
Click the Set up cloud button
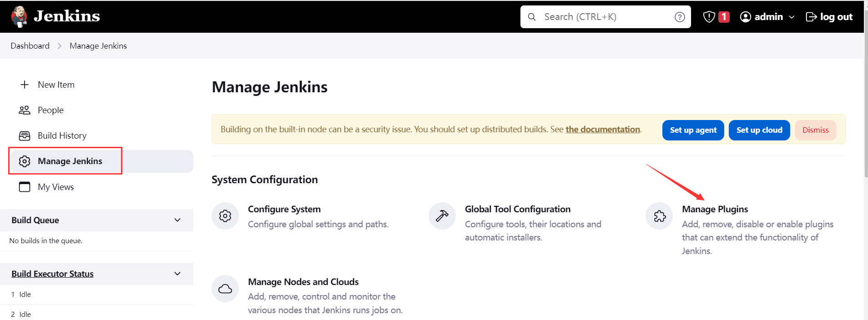759,130
